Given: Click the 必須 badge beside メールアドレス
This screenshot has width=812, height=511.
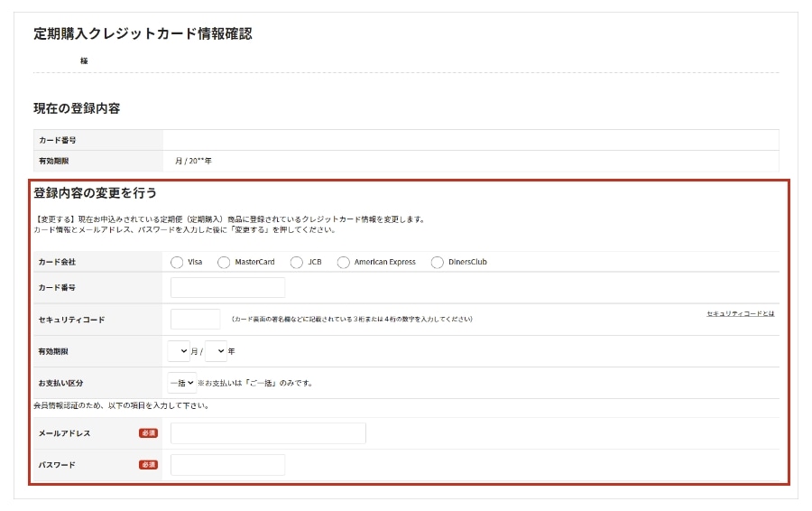Looking at the screenshot, I should 148,433.
